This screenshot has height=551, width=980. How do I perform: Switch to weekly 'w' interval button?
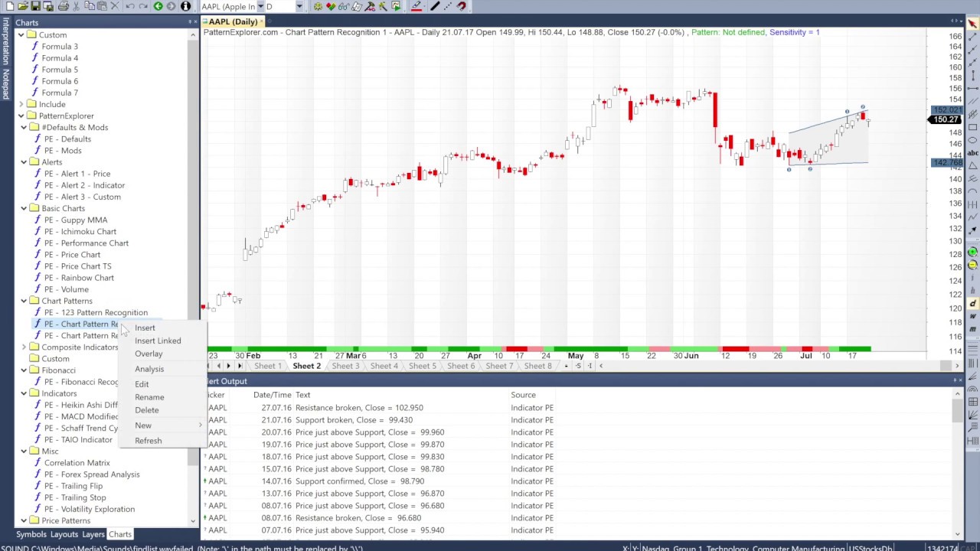point(972,316)
